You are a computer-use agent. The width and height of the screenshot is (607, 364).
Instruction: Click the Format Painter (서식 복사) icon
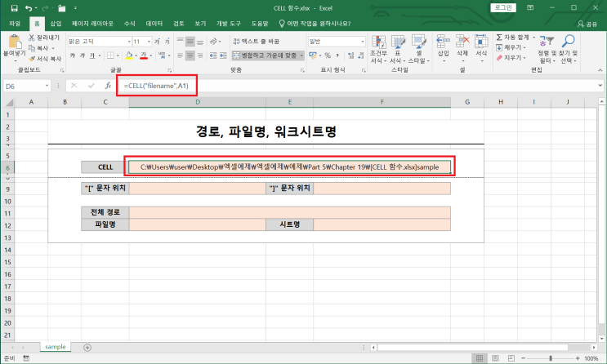click(32, 59)
